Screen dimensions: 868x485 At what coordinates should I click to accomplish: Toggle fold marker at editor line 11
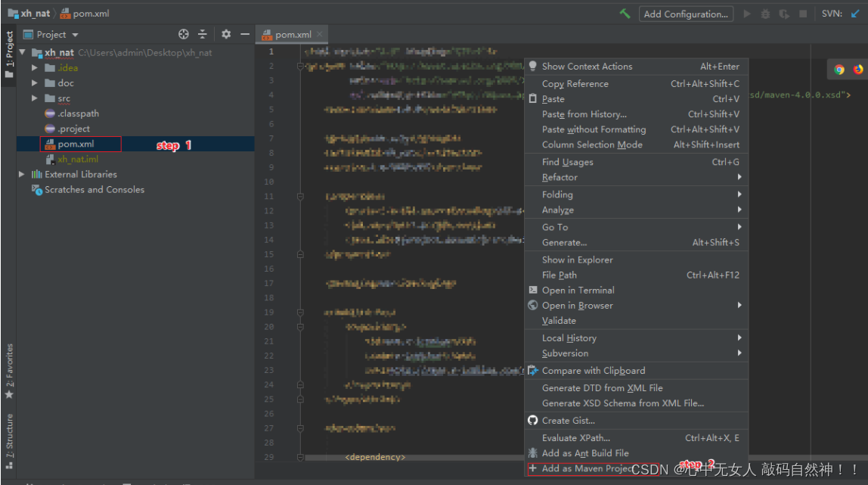tap(300, 197)
